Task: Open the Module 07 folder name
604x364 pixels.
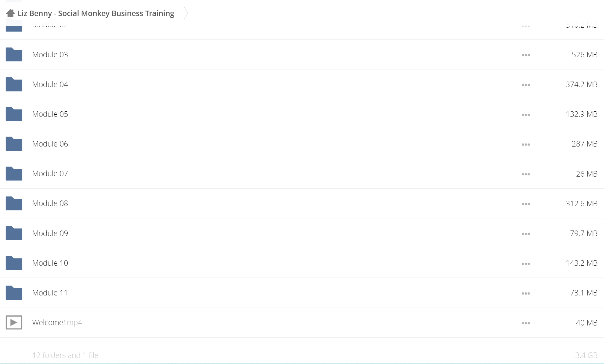Action: coord(50,174)
